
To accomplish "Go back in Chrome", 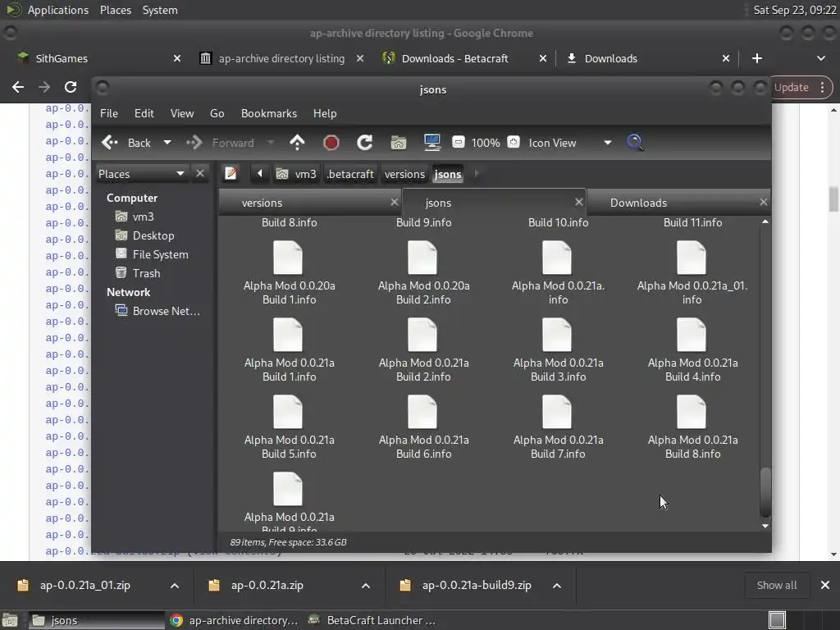I will click(18, 87).
